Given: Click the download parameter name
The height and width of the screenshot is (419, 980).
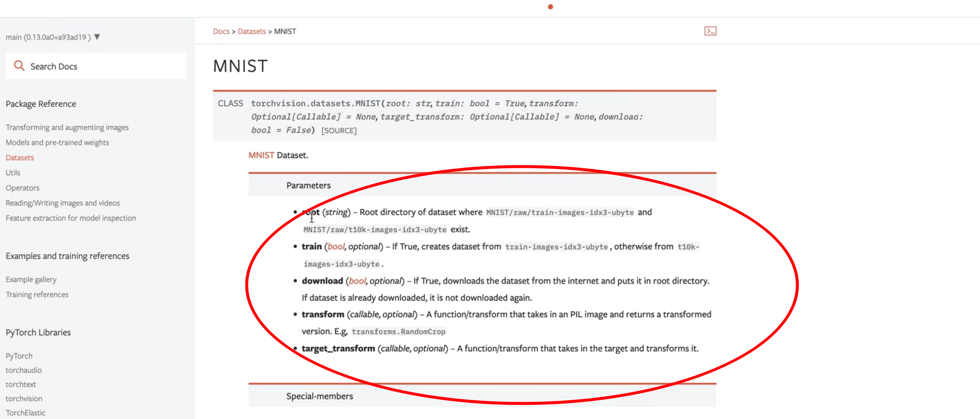Looking at the screenshot, I should [x=322, y=281].
